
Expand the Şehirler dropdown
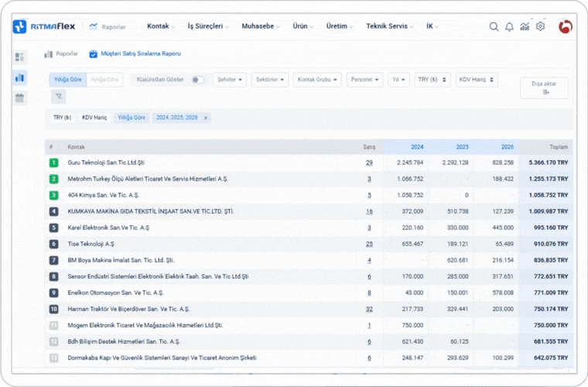point(230,80)
